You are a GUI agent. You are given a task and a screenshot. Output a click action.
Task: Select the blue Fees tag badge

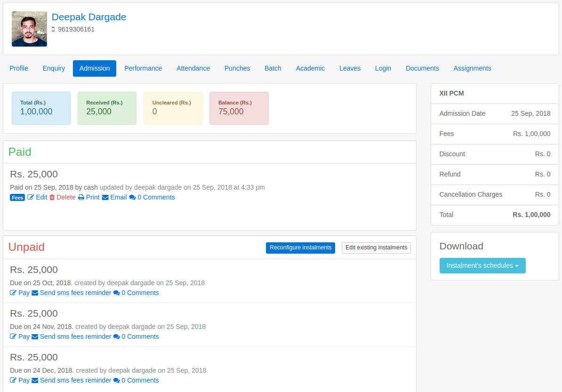(17, 197)
